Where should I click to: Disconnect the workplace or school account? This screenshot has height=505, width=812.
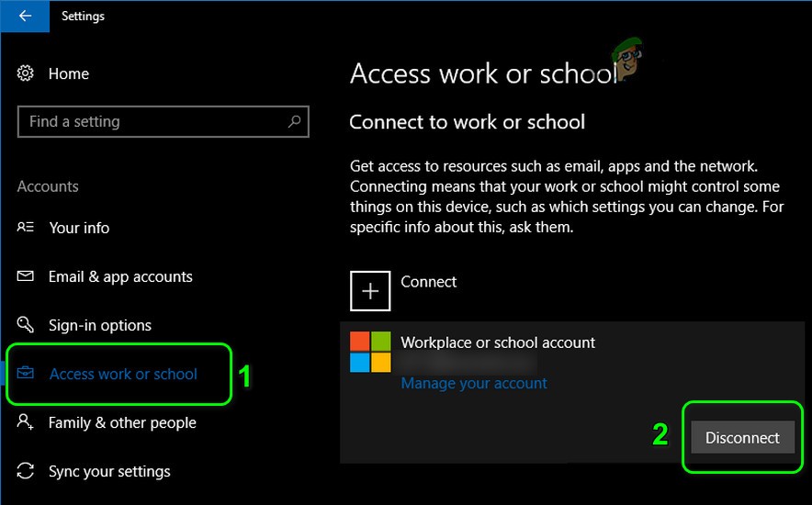tap(742, 438)
